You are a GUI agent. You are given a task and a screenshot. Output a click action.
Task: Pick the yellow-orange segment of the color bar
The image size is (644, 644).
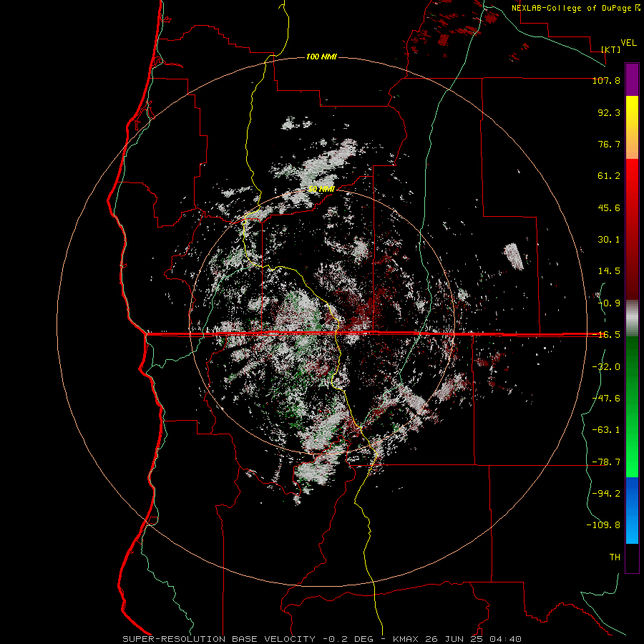point(632,127)
